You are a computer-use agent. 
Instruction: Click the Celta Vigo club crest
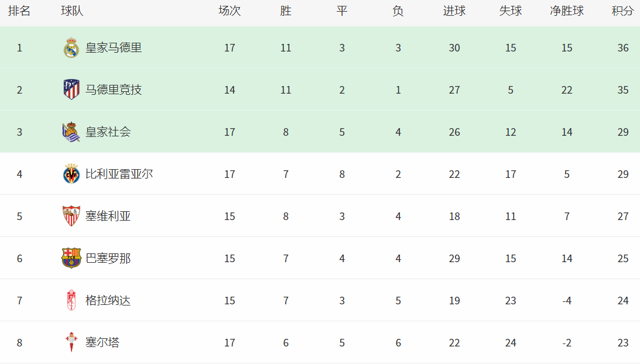tap(71, 343)
